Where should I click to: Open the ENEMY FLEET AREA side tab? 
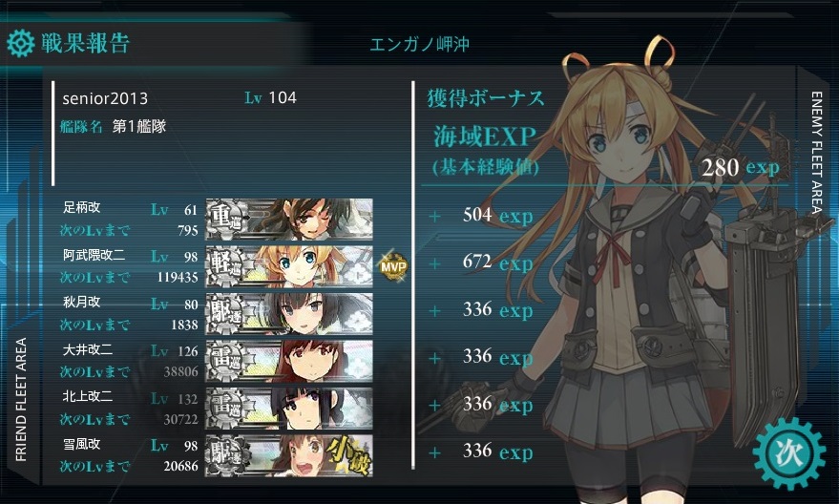click(816, 153)
